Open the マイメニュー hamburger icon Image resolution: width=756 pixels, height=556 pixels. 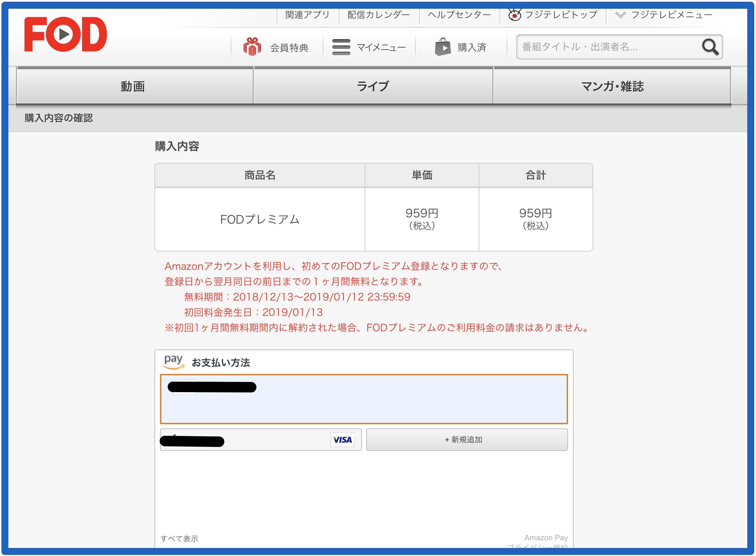click(x=341, y=47)
